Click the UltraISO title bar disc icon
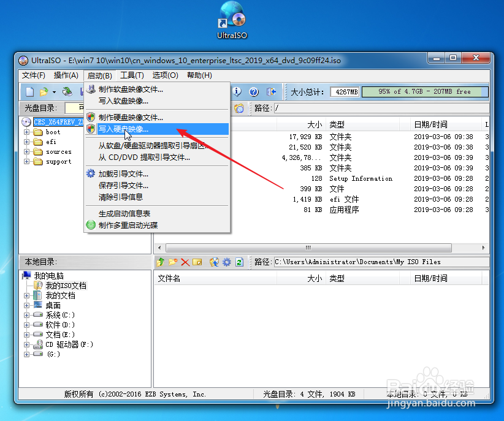504x421 pixels. pyautogui.click(x=23, y=61)
